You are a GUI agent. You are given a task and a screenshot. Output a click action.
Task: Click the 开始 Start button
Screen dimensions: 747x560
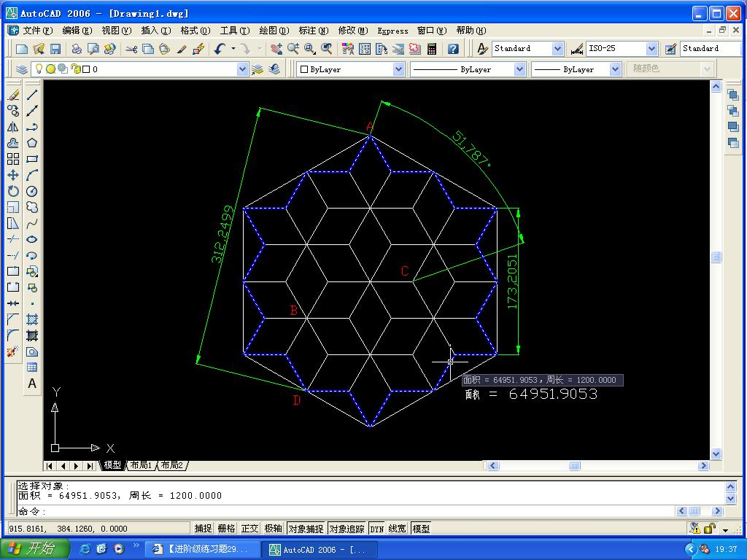coord(35,548)
